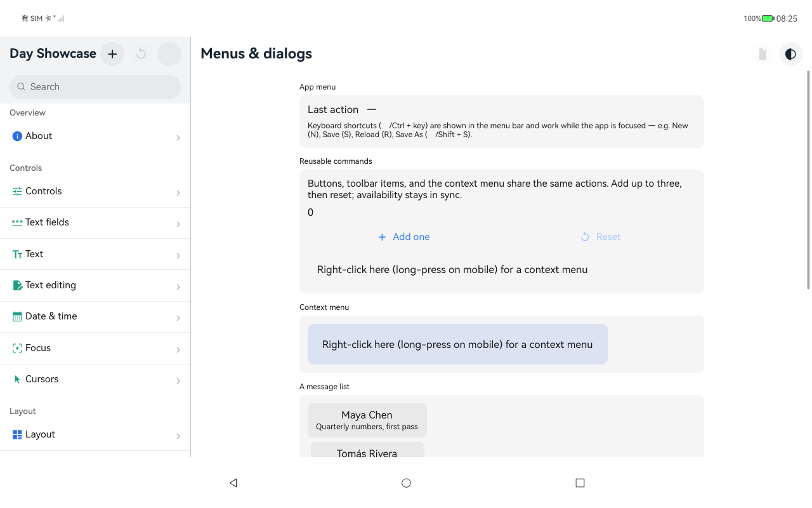Open the Layout page in sidebar

[x=95, y=434]
